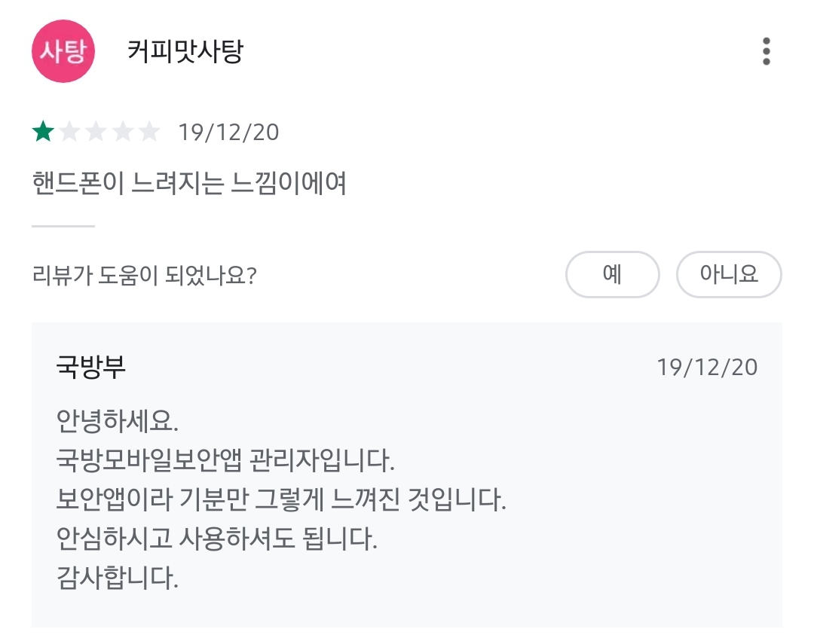This screenshot has height=644, width=814.
Task: Mark the review helpful with 예
Action: click(613, 274)
